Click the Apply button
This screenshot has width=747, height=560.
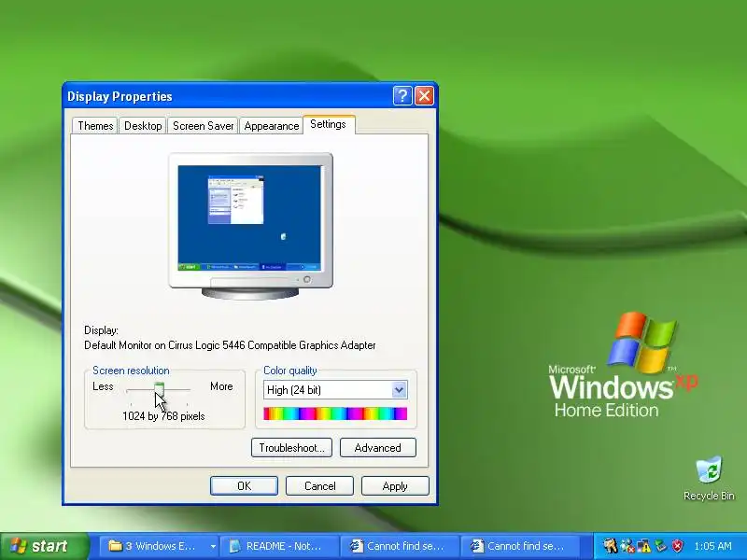[x=395, y=485]
